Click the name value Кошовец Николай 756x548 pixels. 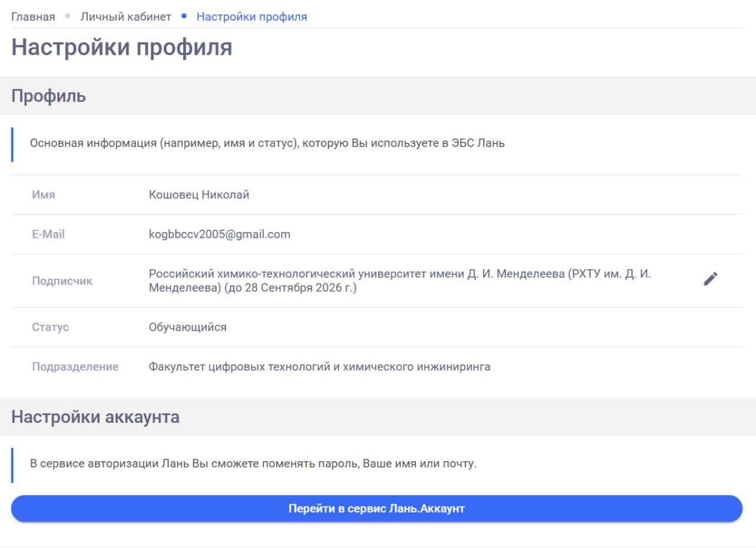coord(199,195)
